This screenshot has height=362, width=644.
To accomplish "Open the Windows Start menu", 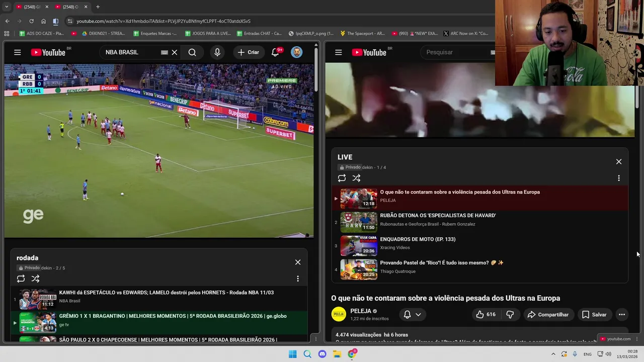I will (x=292, y=354).
